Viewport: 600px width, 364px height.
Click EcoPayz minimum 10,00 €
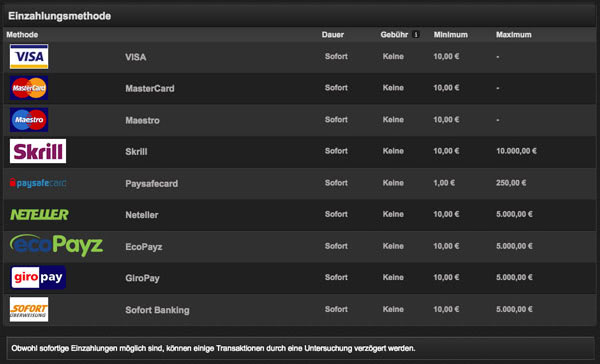[x=446, y=246]
